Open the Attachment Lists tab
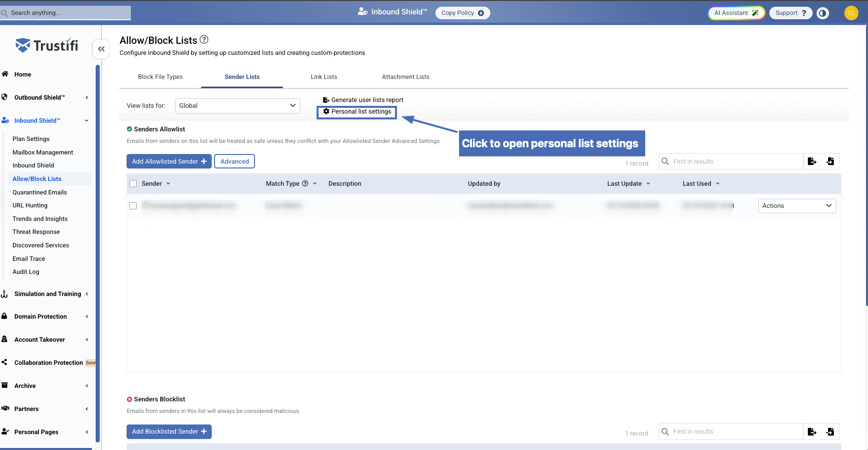This screenshot has width=868, height=450. [406, 77]
